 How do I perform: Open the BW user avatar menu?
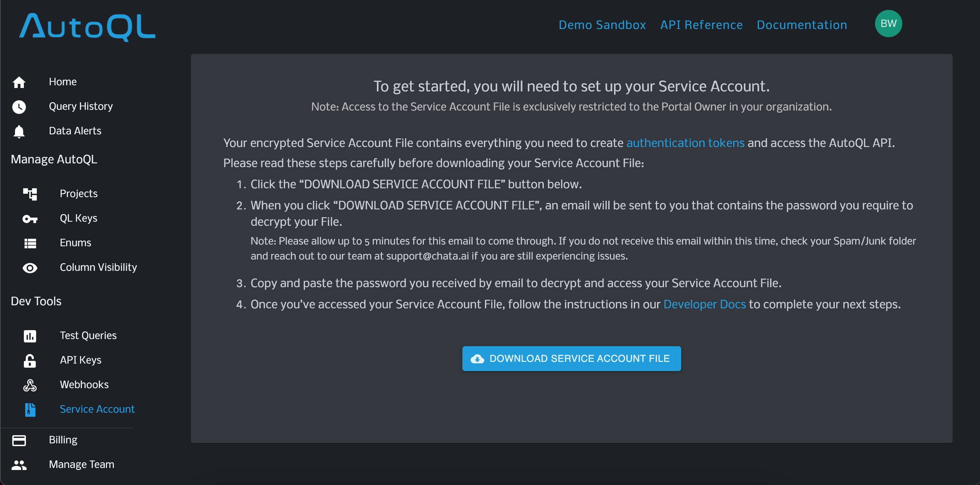pos(888,24)
